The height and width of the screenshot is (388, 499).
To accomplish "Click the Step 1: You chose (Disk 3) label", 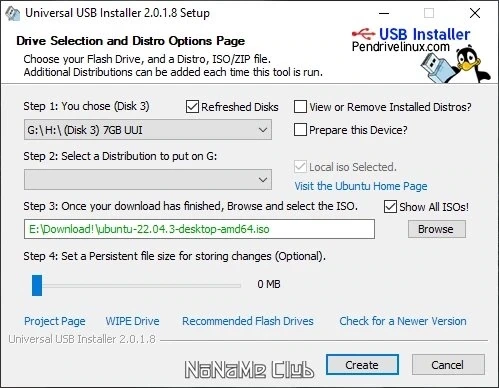I will (x=86, y=106).
